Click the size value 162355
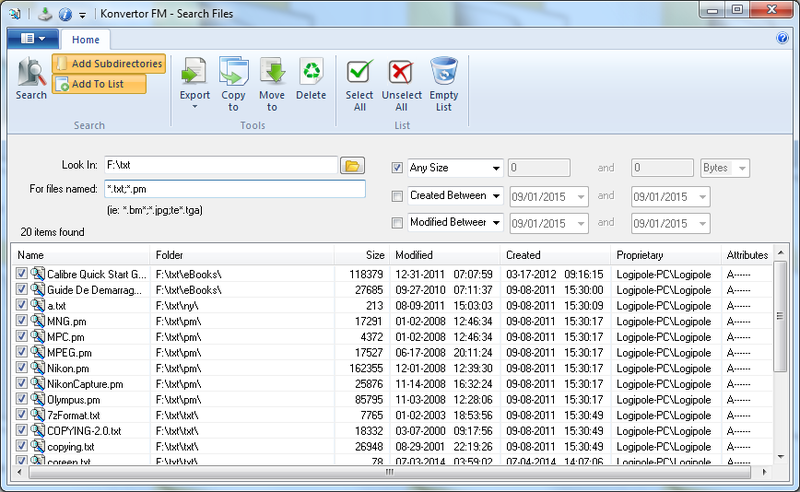 coord(366,368)
